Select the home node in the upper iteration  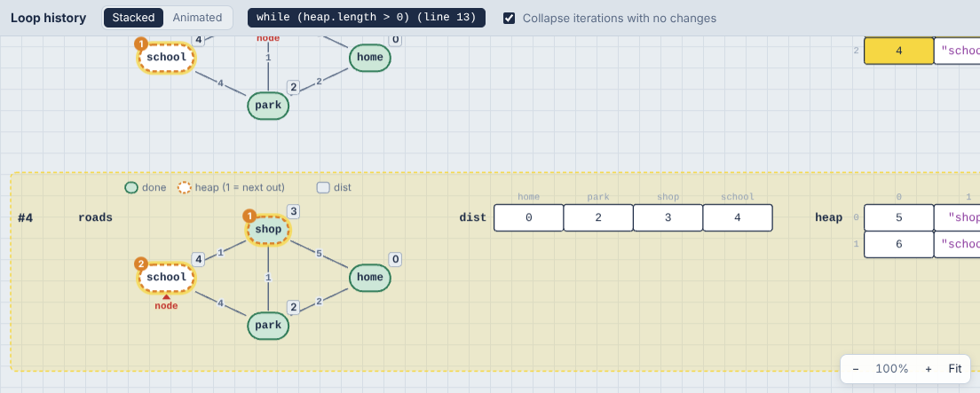[x=370, y=58]
